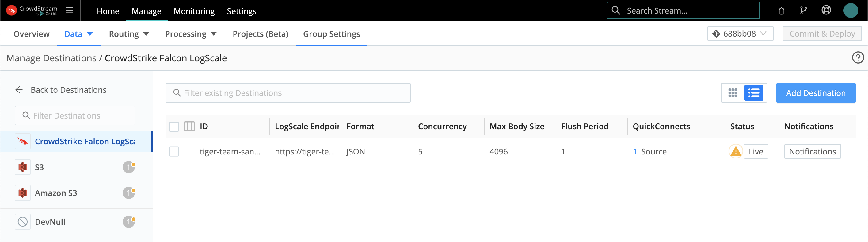
Task: Click the question mark help icon
Action: point(858,58)
